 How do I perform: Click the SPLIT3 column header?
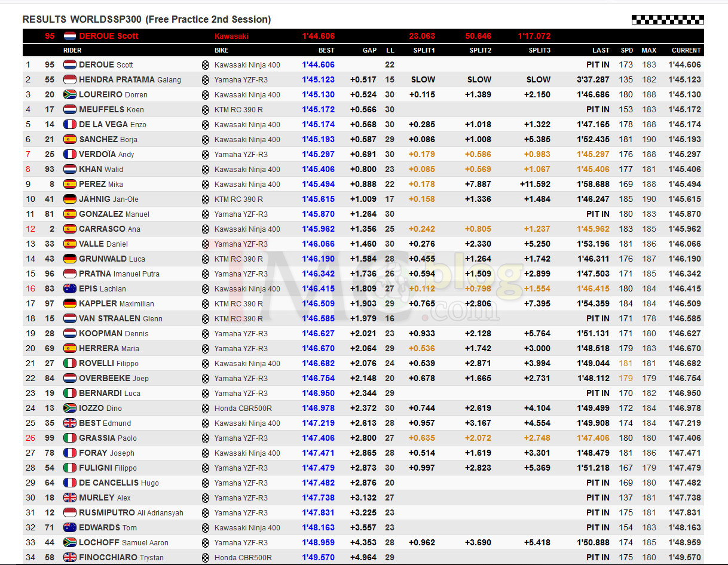coord(539,51)
